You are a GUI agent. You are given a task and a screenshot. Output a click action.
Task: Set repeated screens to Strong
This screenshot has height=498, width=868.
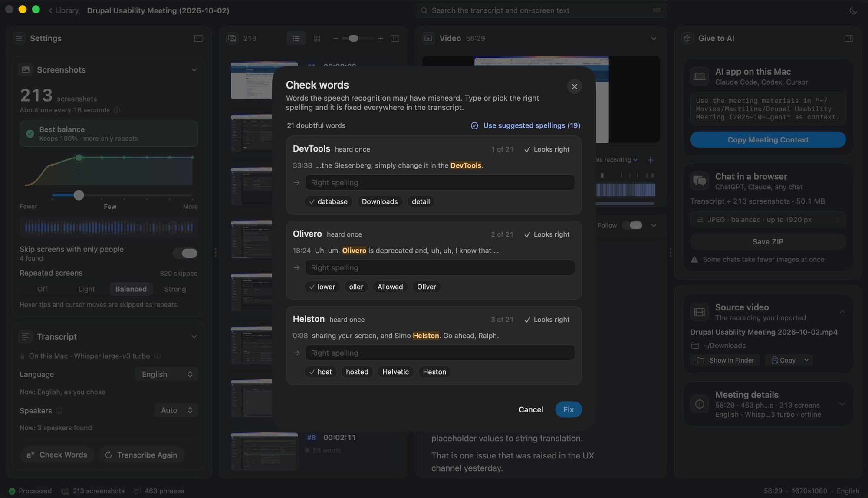click(175, 289)
